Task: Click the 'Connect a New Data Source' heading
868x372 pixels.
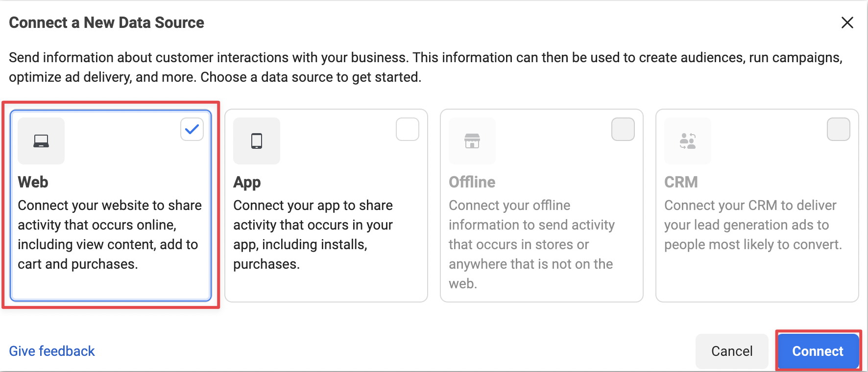Action: click(106, 23)
